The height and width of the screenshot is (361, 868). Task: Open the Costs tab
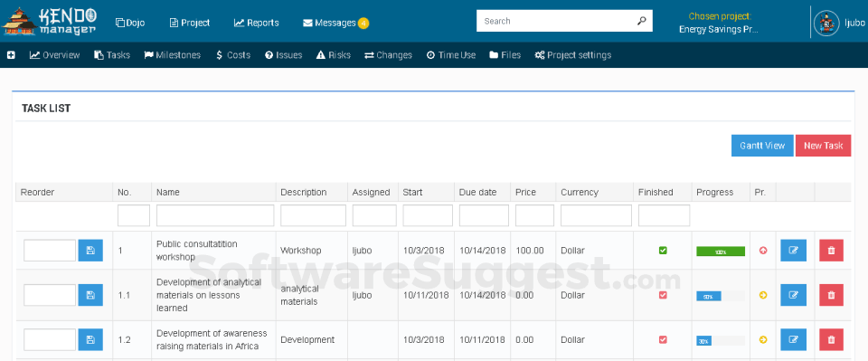click(x=233, y=55)
